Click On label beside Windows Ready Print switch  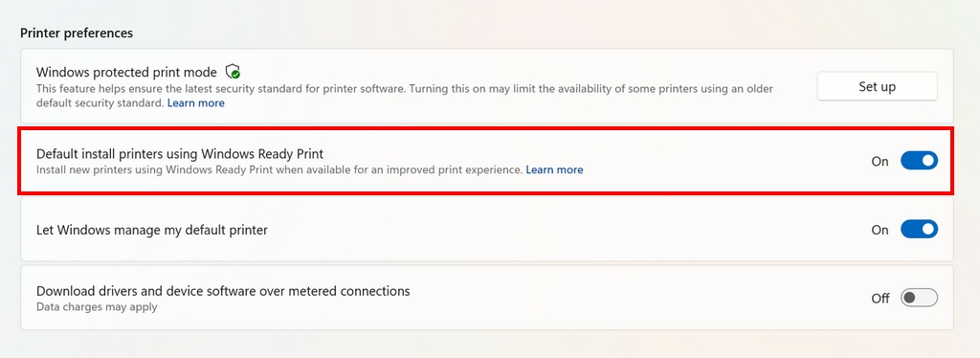[880, 161]
